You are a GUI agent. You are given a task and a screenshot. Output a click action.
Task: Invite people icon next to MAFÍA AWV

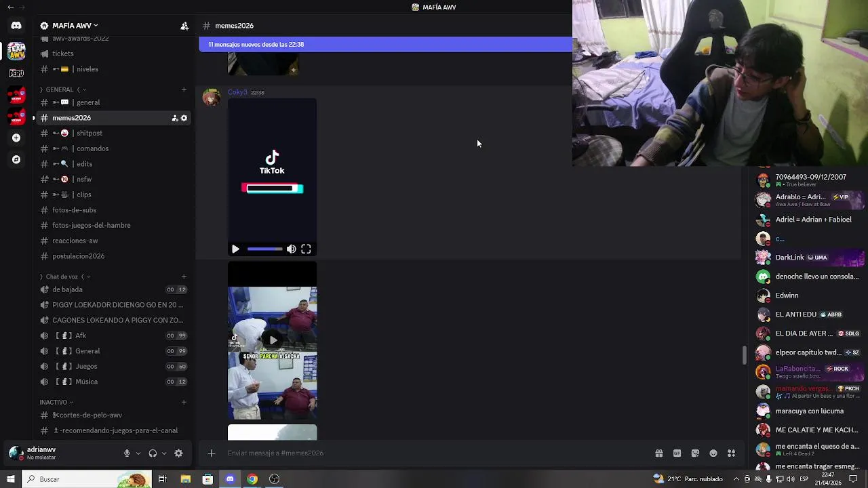(x=184, y=26)
